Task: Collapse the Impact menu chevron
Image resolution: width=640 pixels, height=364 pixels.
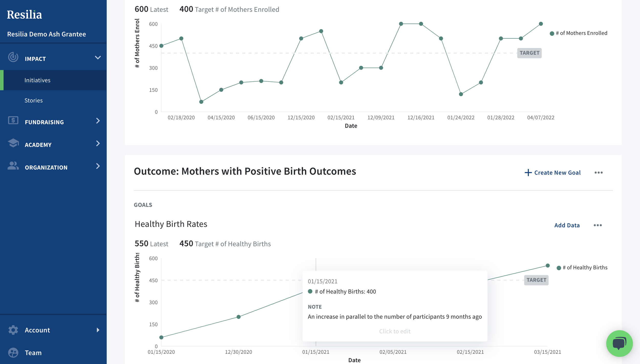Action: point(98,58)
